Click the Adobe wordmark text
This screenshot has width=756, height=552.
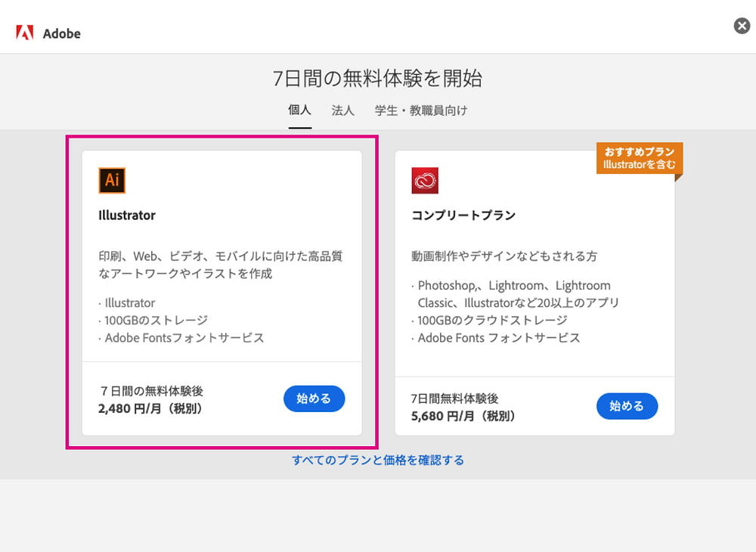pos(62,34)
